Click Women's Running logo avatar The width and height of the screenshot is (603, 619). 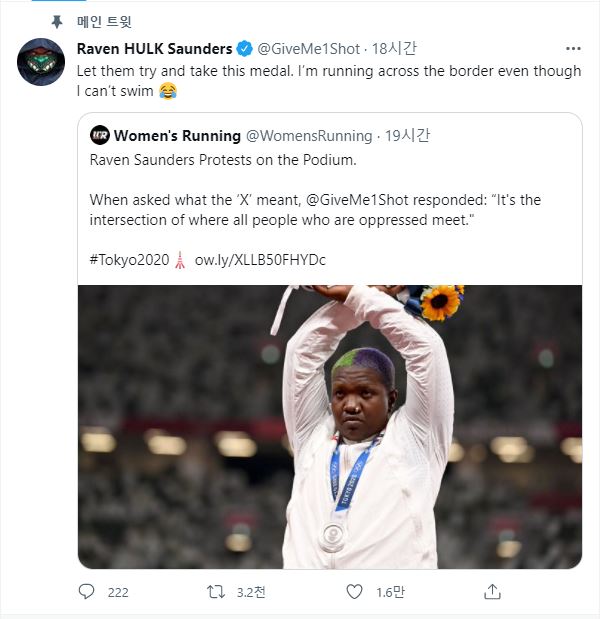pos(100,135)
